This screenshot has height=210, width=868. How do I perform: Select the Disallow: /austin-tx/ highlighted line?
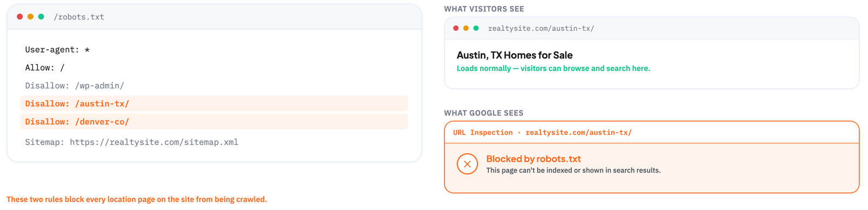pos(214,104)
